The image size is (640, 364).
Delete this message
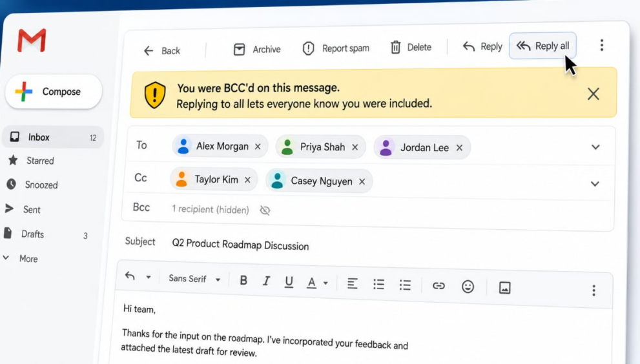coord(411,47)
